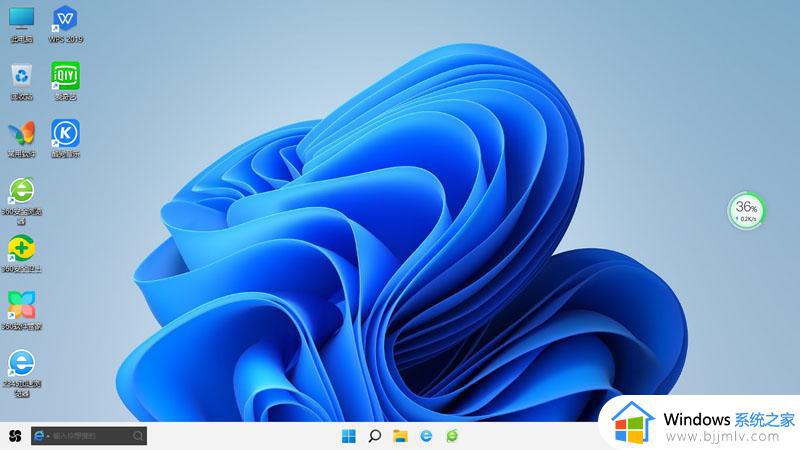Launch the iQIYI video app shortcut

[65, 82]
